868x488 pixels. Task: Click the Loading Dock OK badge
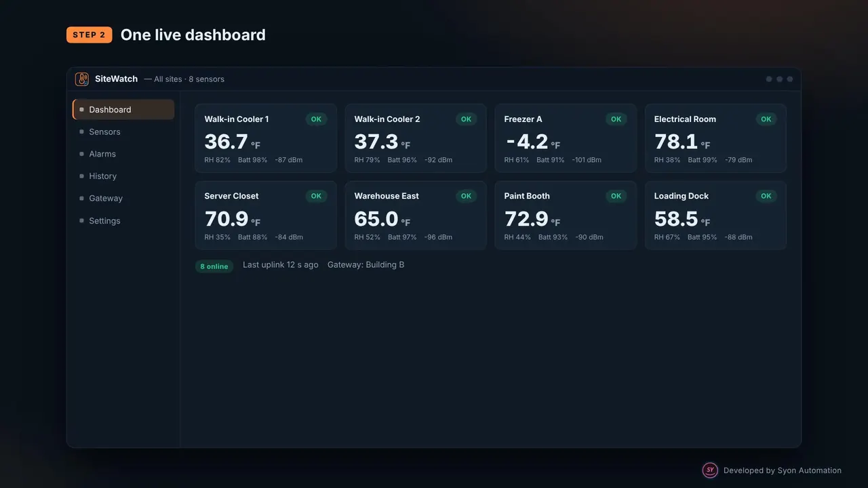(x=766, y=196)
